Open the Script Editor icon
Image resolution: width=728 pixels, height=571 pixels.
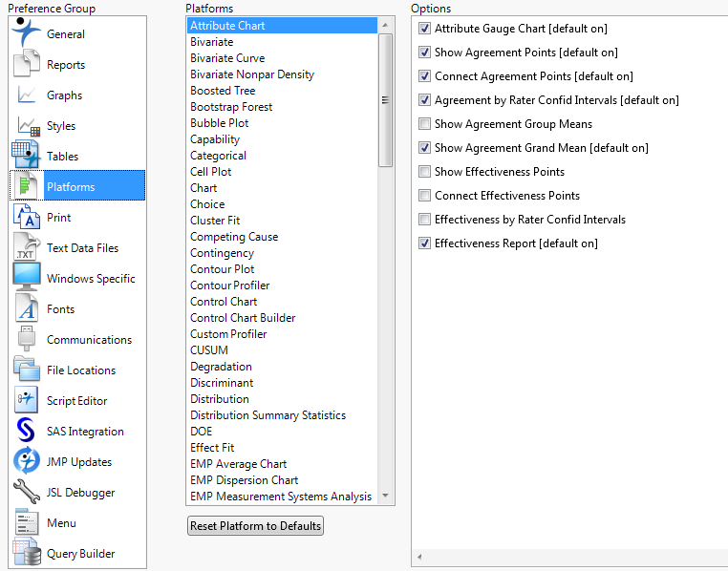click(x=26, y=399)
